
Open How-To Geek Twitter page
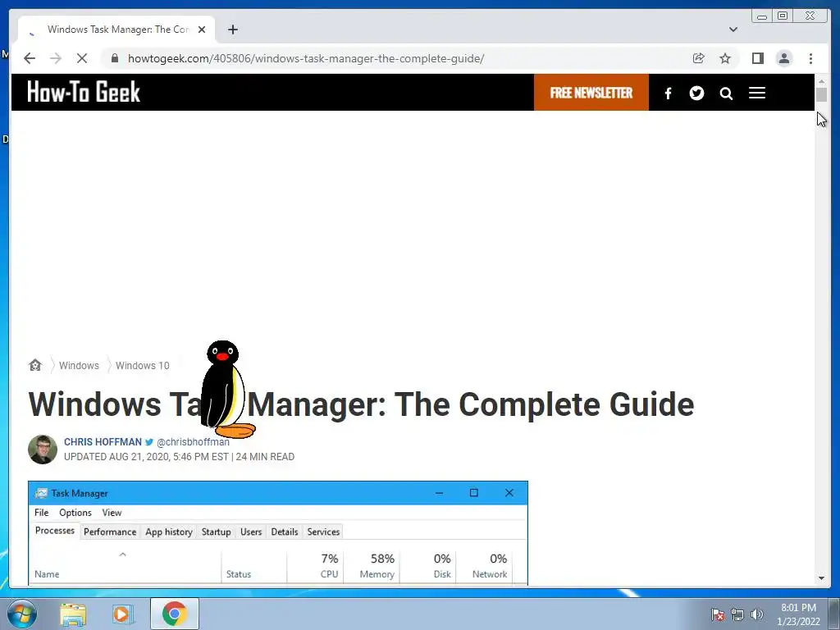tap(696, 94)
